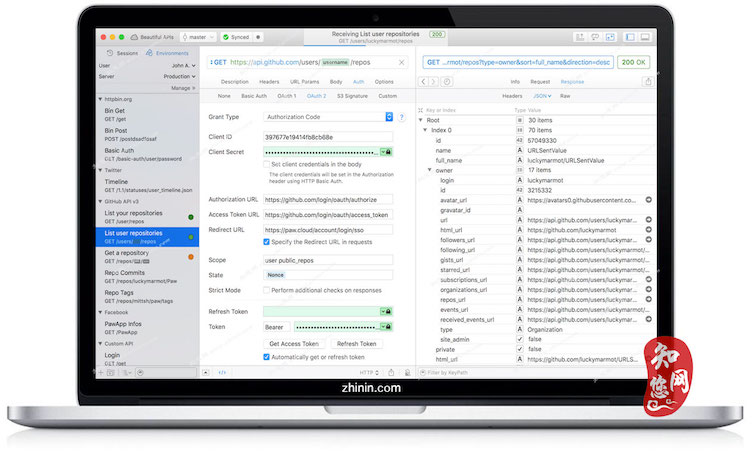Click the Refresh Token button
The width and height of the screenshot is (752, 468).
click(355, 343)
